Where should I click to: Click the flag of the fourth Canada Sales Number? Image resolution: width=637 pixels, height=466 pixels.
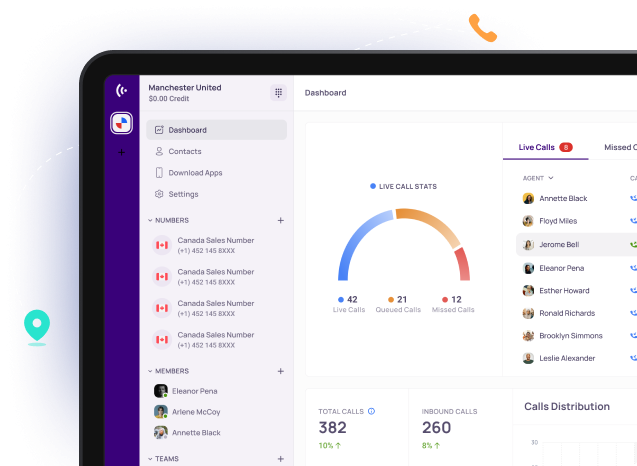click(162, 340)
